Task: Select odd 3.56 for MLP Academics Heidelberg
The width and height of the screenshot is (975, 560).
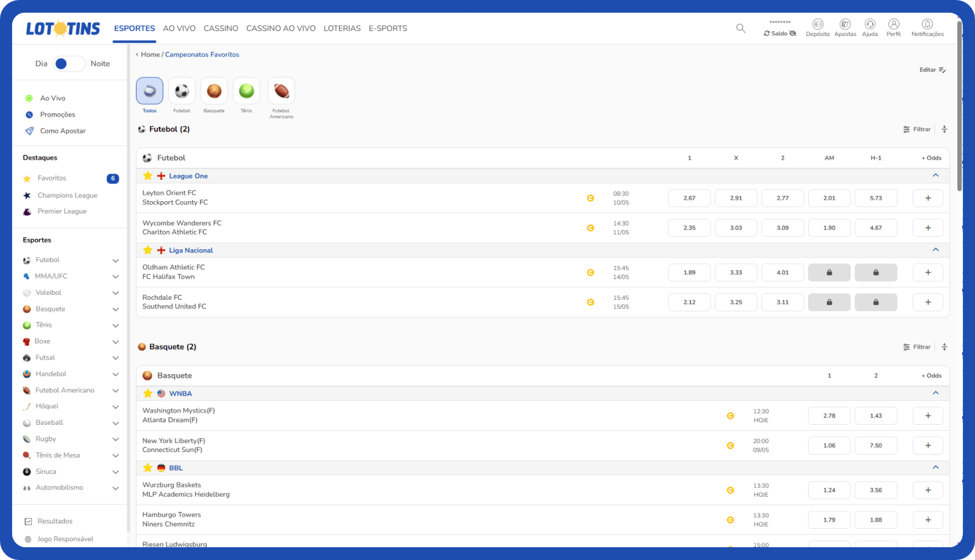Action: tap(876, 490)
